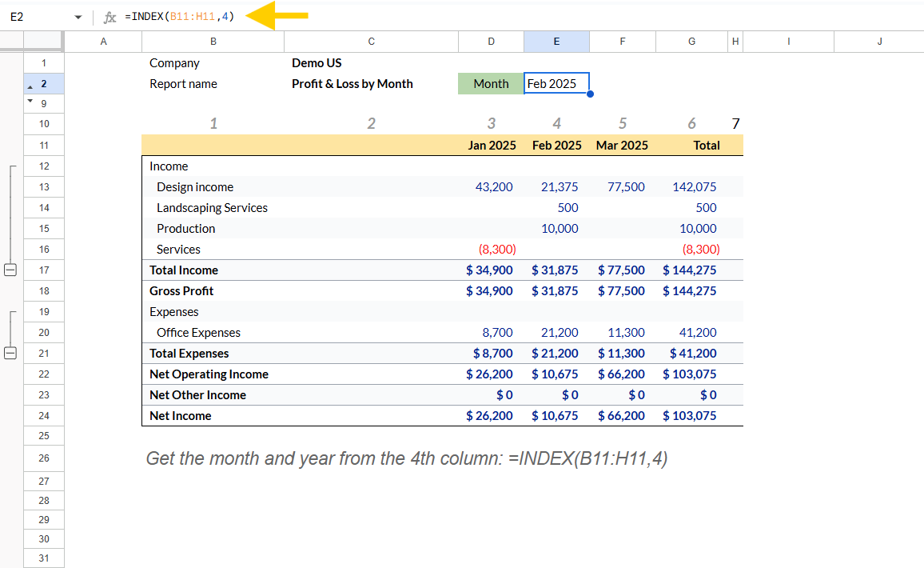Viewport: 924px width, 568px height.
Task: Click the Income section label
Action: 169,166
